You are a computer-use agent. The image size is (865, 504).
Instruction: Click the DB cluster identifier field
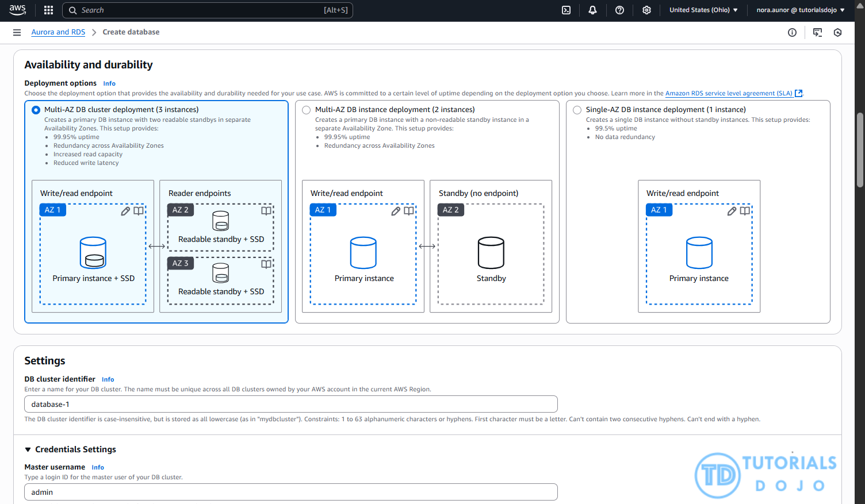pyautogui.click(x=291, y=404)
